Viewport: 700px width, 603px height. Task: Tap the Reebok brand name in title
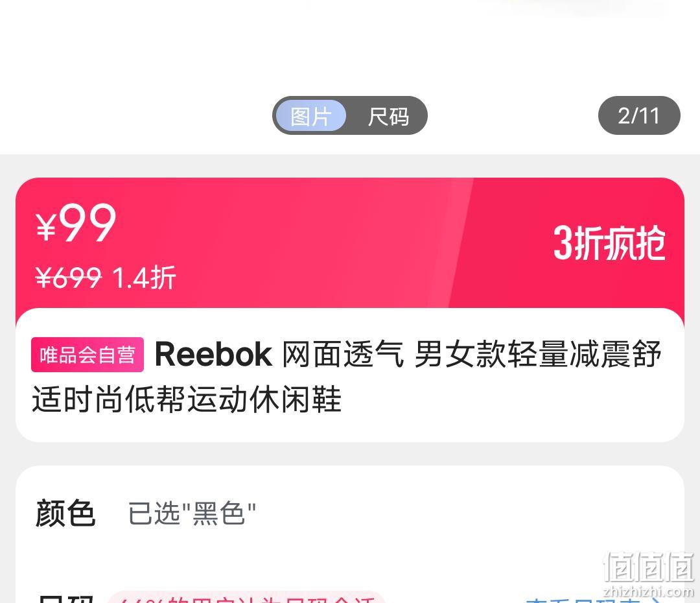[x=213, y=355]
